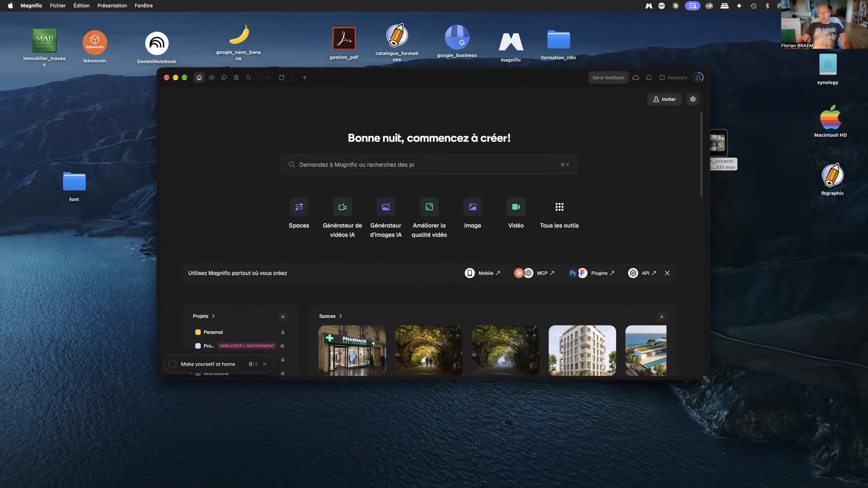Open the Vidéo tool

(x=516, y=213)
